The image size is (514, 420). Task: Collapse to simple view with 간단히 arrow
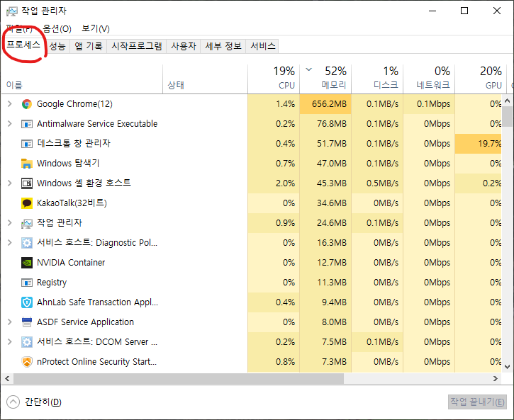pos(13,402)
